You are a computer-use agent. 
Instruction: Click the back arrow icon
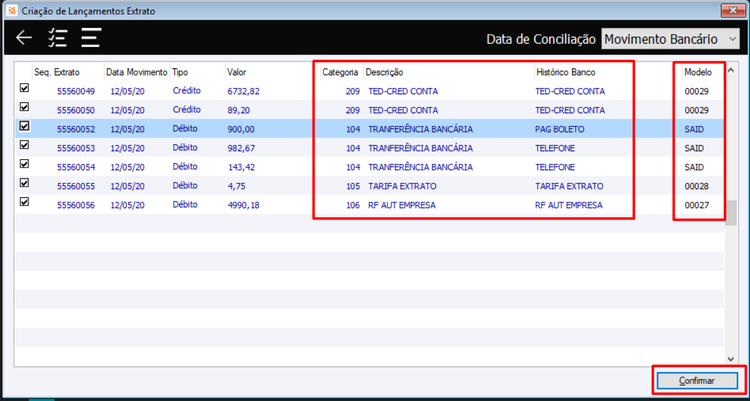(x=23, y=38)
